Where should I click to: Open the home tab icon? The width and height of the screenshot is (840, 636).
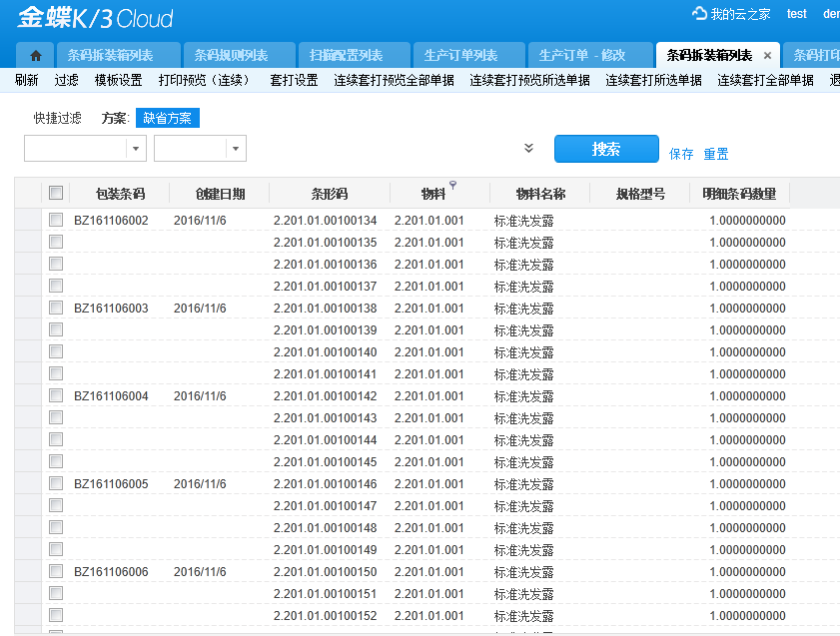coord(36,55)
